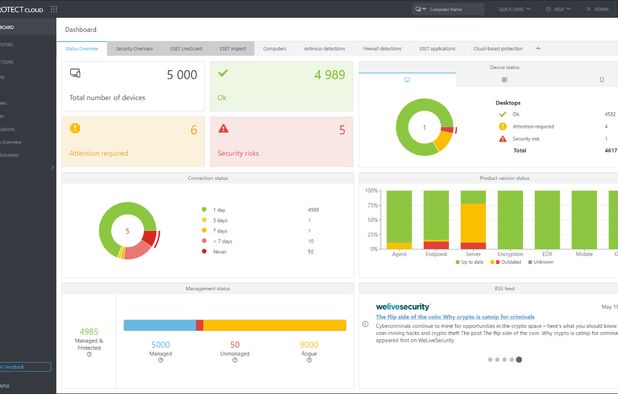Screen dimensions: 618x394
Task: Click the help icon under Managed
Action: coord(161,360)
